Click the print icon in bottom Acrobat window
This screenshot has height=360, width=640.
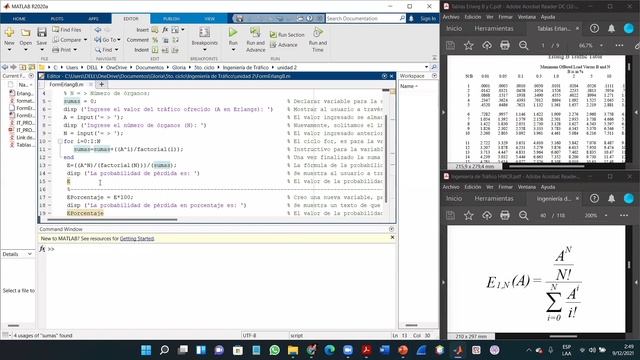tap(505, 215)
